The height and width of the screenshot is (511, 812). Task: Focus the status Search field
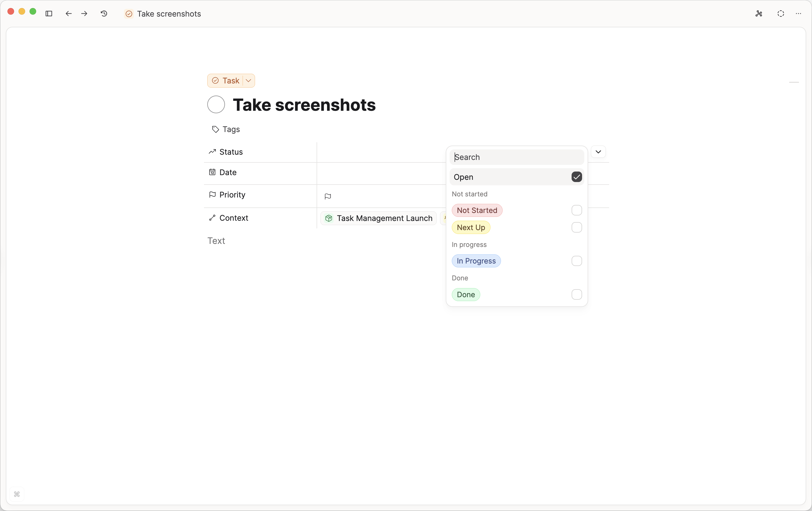tap(516, 157)
